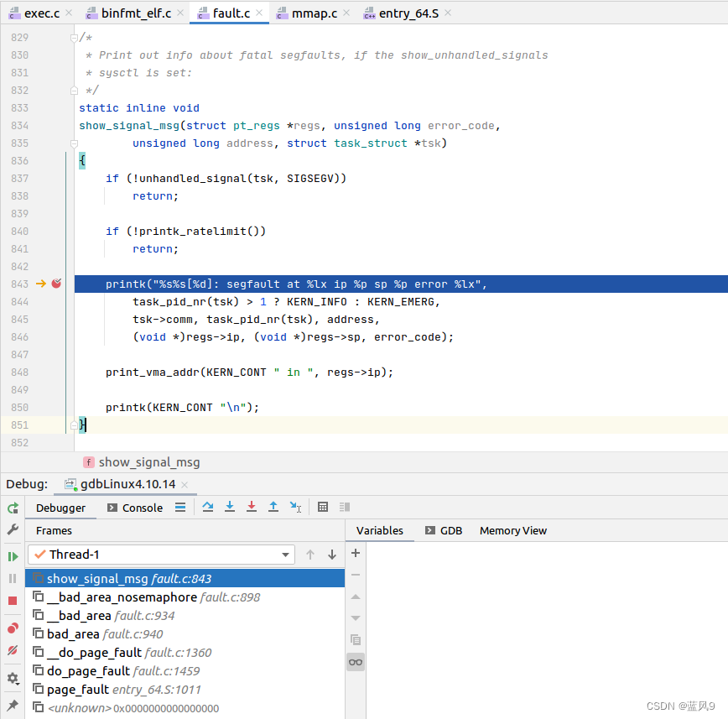The width and height of the screenshot is (728, 719).
Task: Select frame __bad_area fault.c:934
Action: (x=185, y=616)
